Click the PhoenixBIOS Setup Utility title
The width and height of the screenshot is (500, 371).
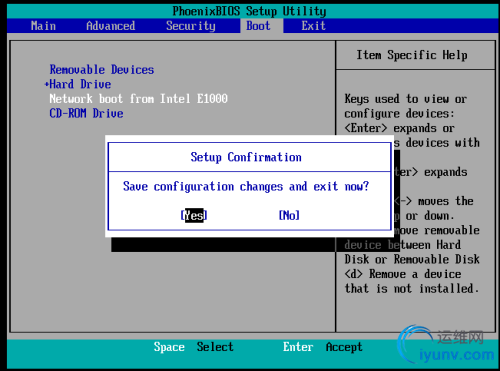tap(249, 11)
